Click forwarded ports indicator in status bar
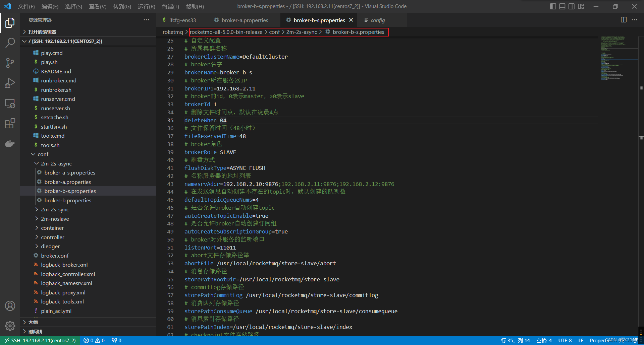644x345 pixels. click(116, 340)
